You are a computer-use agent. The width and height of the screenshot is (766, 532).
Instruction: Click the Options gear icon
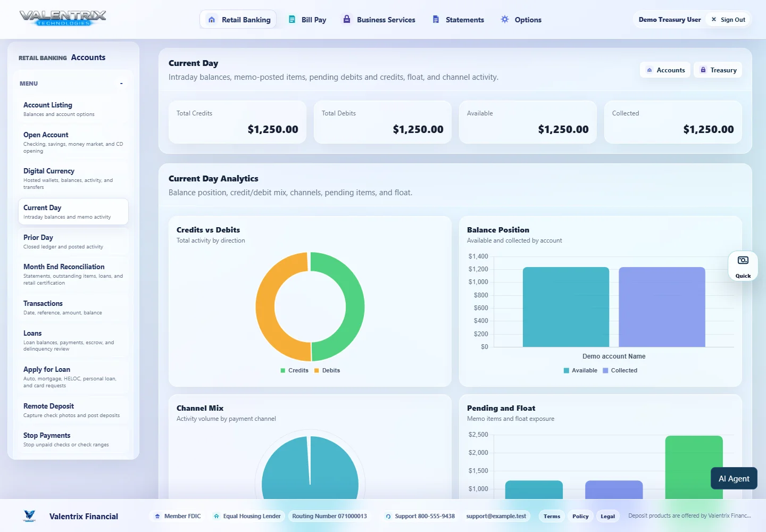(x=505, y=19)
